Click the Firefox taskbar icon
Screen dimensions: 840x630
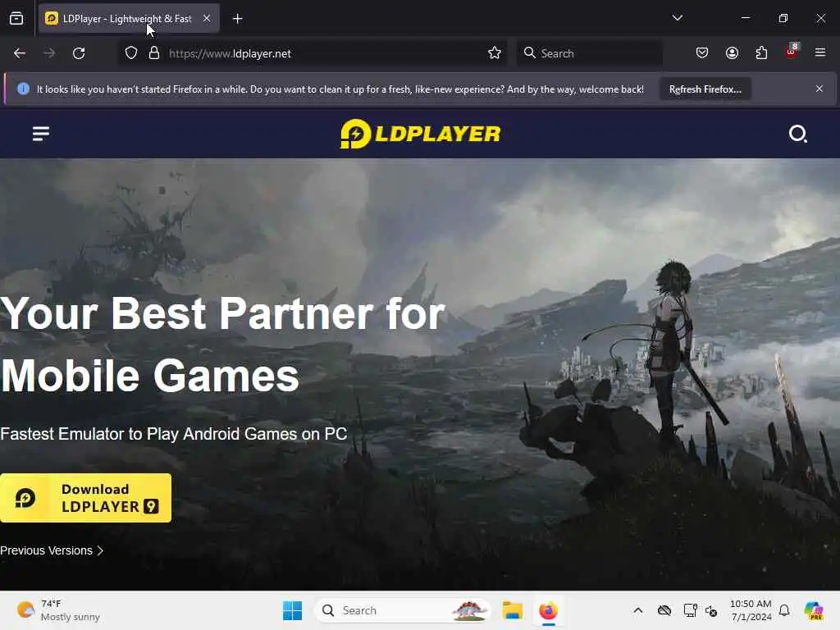(x=548, y=610)
